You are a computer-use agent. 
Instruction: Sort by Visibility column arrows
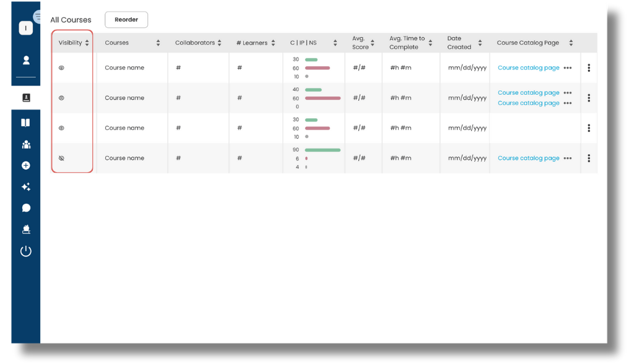click(x=87, y=43)
